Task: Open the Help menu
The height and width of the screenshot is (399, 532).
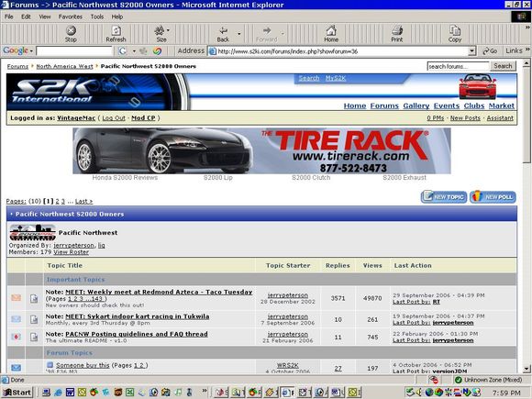Action: click(x=117, y=17)
